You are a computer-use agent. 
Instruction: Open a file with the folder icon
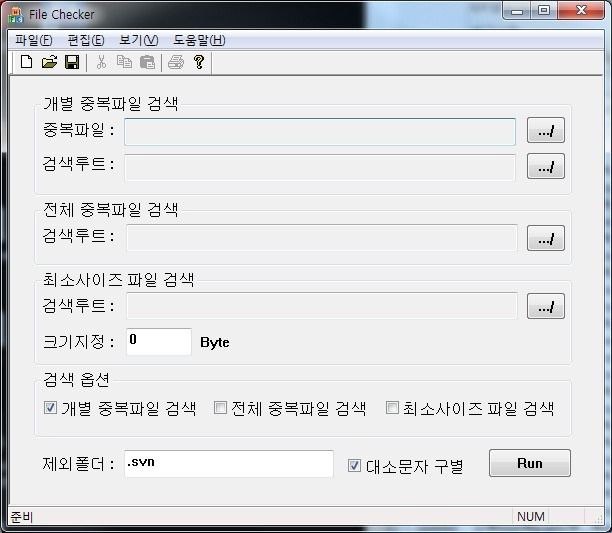pyautogui.click(x=49, y=62)
